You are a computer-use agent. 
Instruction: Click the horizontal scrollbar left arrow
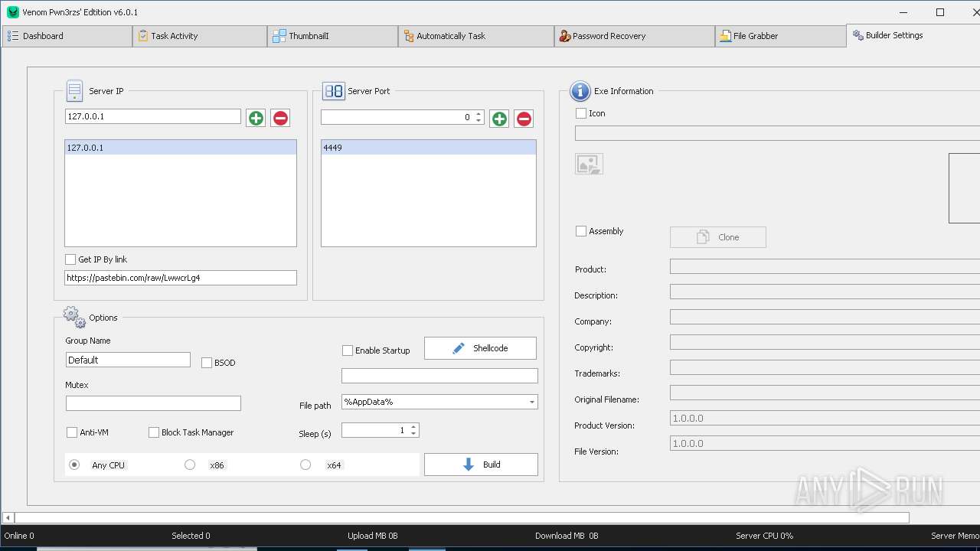[8, 518]
